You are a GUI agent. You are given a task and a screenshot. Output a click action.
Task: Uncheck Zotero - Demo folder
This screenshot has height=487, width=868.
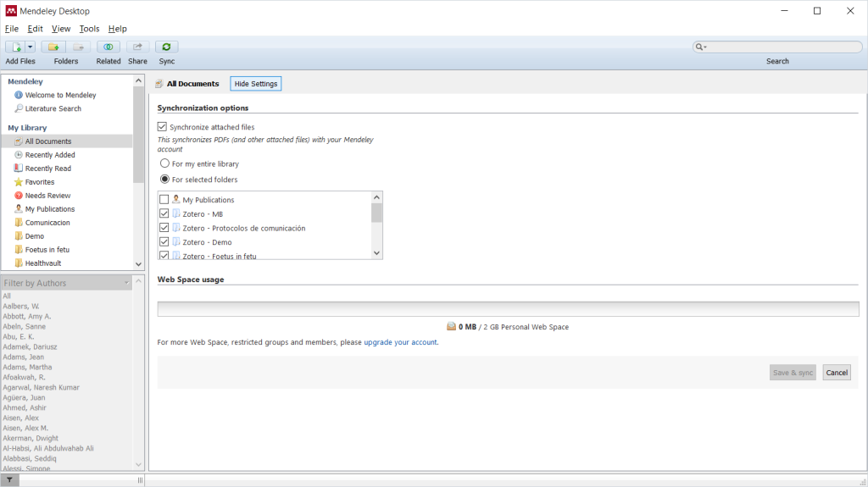pyautogui.click(x=164, y=242)
